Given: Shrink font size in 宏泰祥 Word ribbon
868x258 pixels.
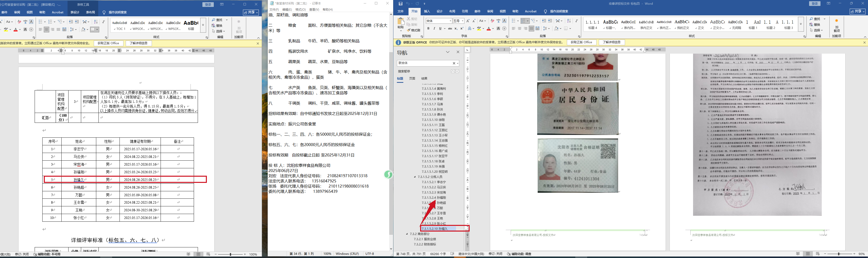Looking at the screenshot, I should [x=474, y=21].
